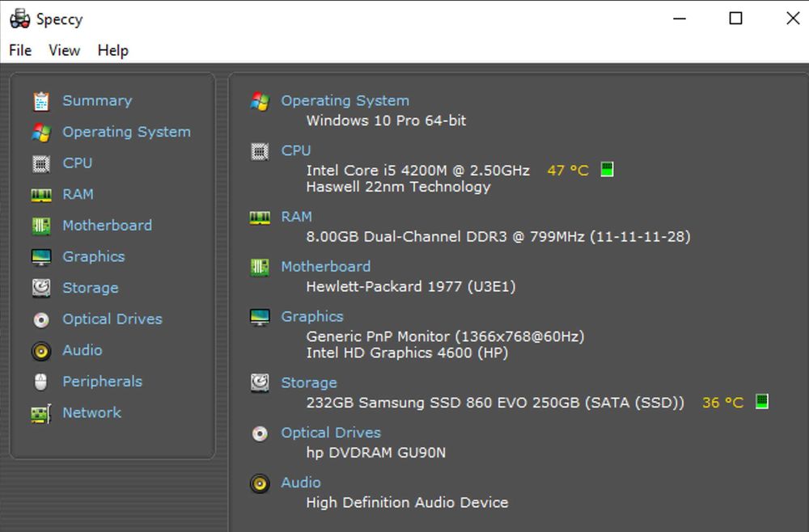Click the Audio speaker icon in sidebar
This screenshot has width=809, height=532.
[41, 351]
